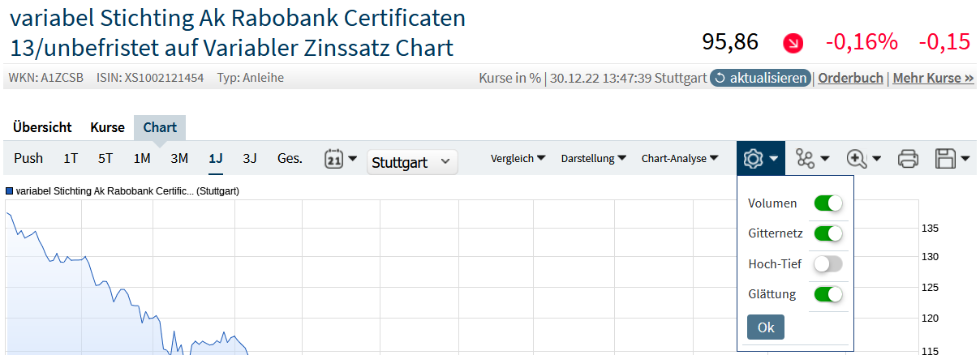Open the Kurse tab
The width and height of the screenshot is (980, 355).
(x=107, y=127)
